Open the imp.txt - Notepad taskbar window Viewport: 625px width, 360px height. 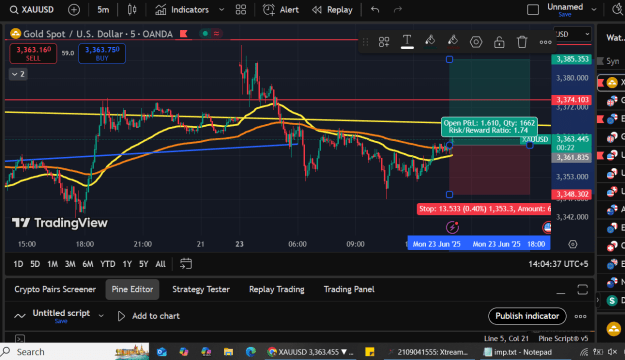518,352
